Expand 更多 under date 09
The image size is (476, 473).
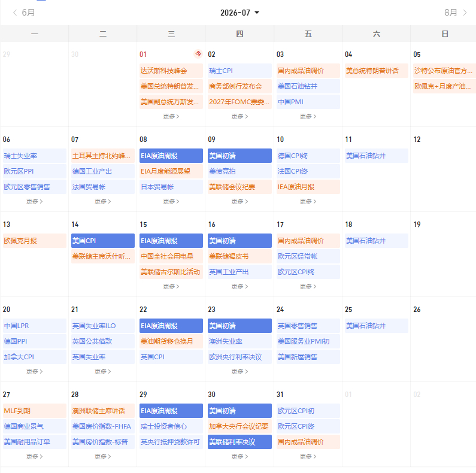(239, 201)
